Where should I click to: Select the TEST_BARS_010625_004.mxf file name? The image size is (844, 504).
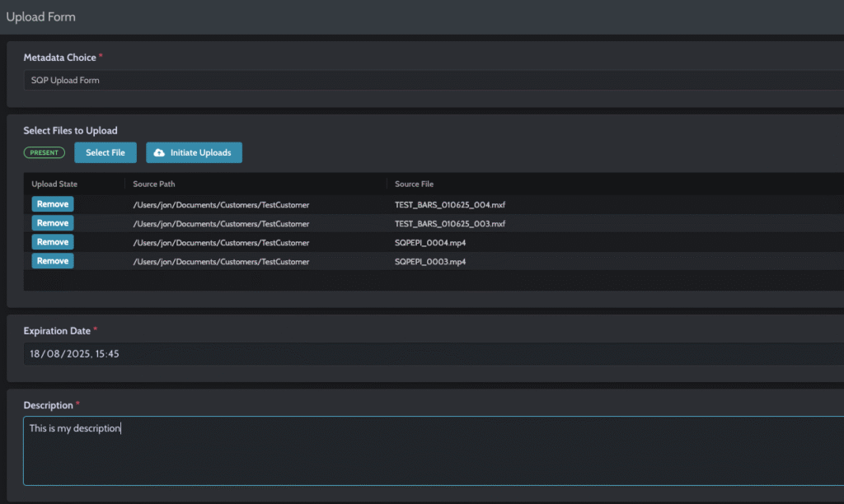tap(450, 205)
